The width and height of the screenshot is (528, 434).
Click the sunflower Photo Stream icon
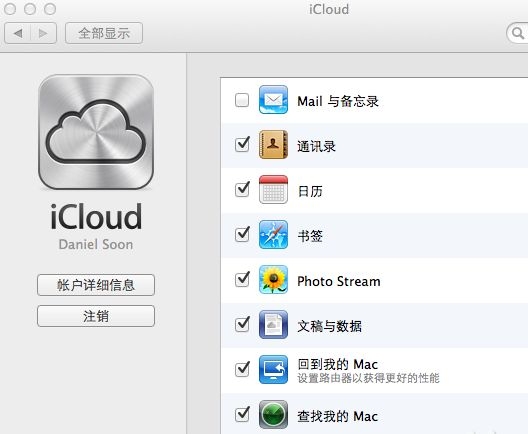coord(273,280)
